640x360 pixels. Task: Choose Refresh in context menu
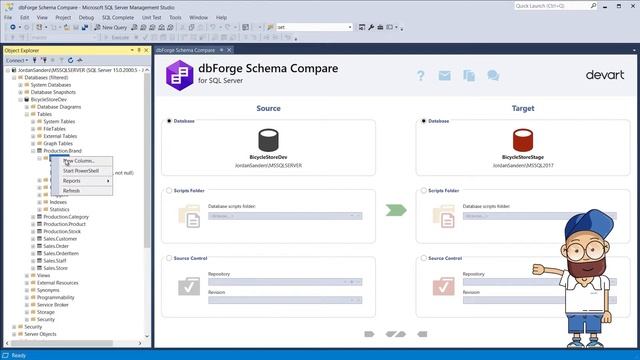coord(81,191)
